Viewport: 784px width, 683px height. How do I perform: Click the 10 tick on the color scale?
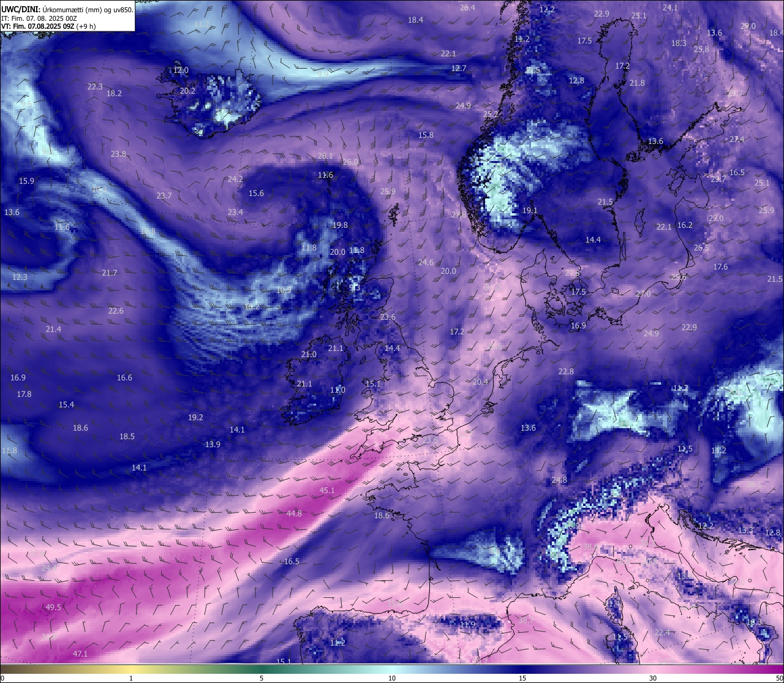pyautogui.click(x=392, y=677)
